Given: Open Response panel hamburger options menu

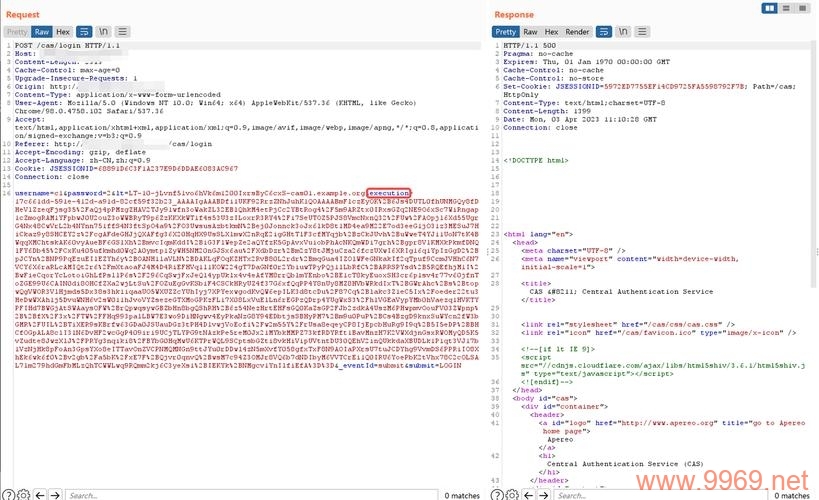Looking at the screenshot, I should [x=642, y=32].
